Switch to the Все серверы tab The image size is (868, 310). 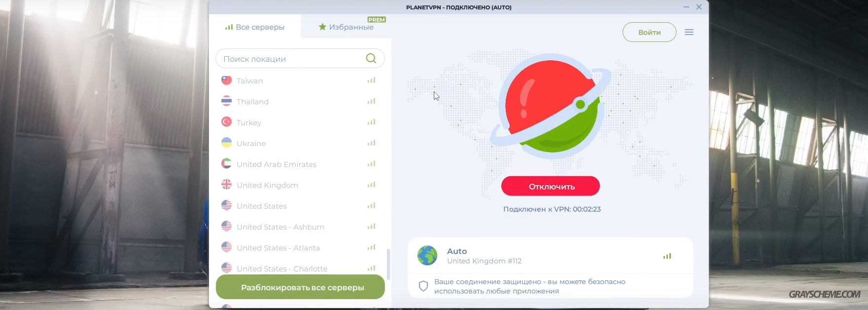(x=255, y=27)
